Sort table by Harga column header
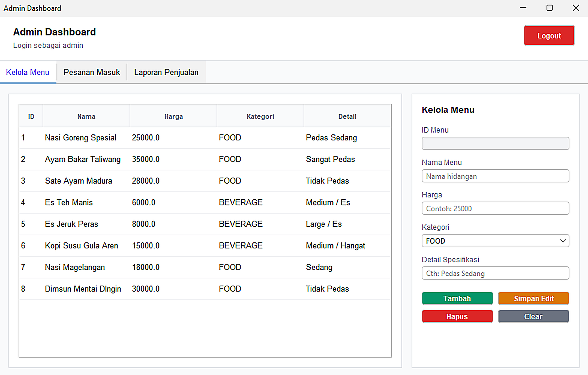Viewport: 588px width, 375px height. [173, 116]
